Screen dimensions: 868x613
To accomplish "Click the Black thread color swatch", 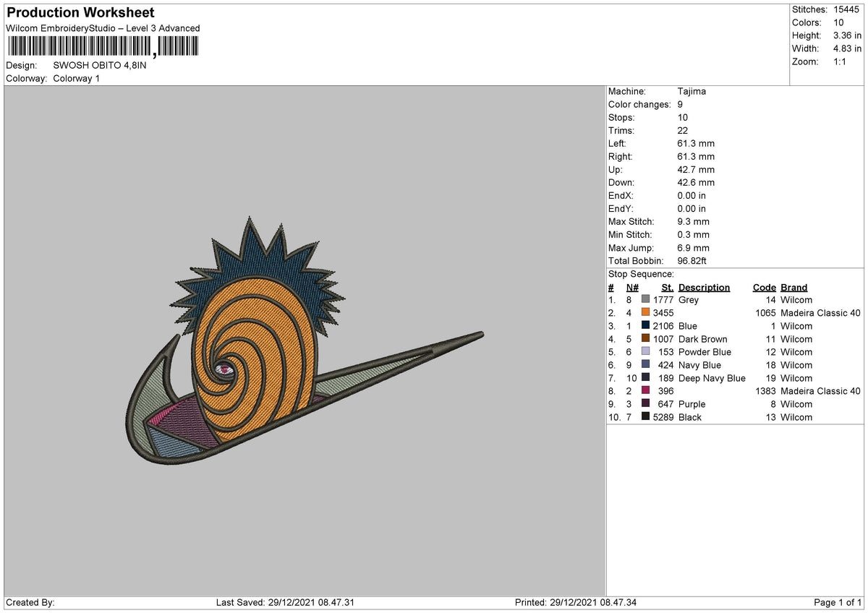I will pyautogui.click(x=645, y=416).
